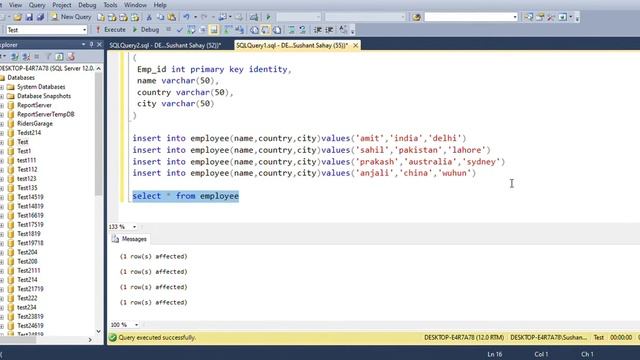Click Specify Values for Template Parameters icon
The width and height of the screenshot is (640, 360).
[343, 30]
